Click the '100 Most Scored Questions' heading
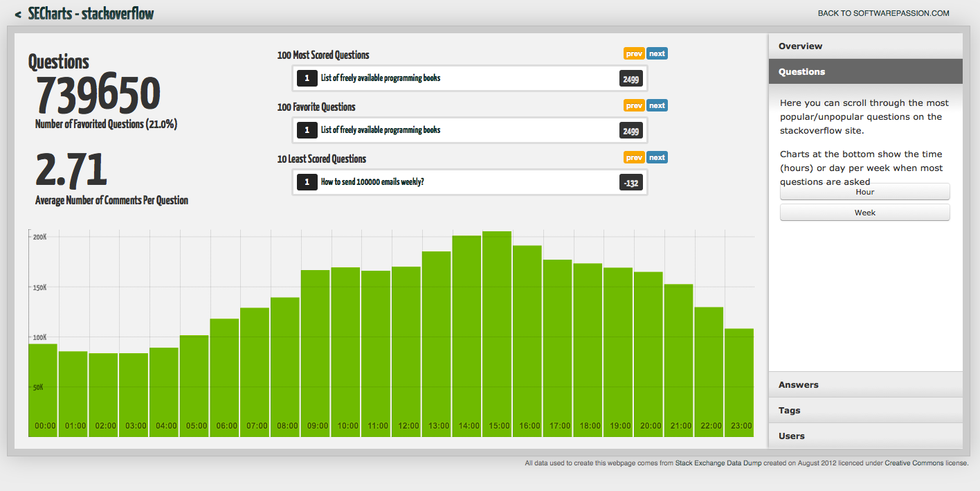This screenshot has height=491, width=980. (x=323, y=55)
